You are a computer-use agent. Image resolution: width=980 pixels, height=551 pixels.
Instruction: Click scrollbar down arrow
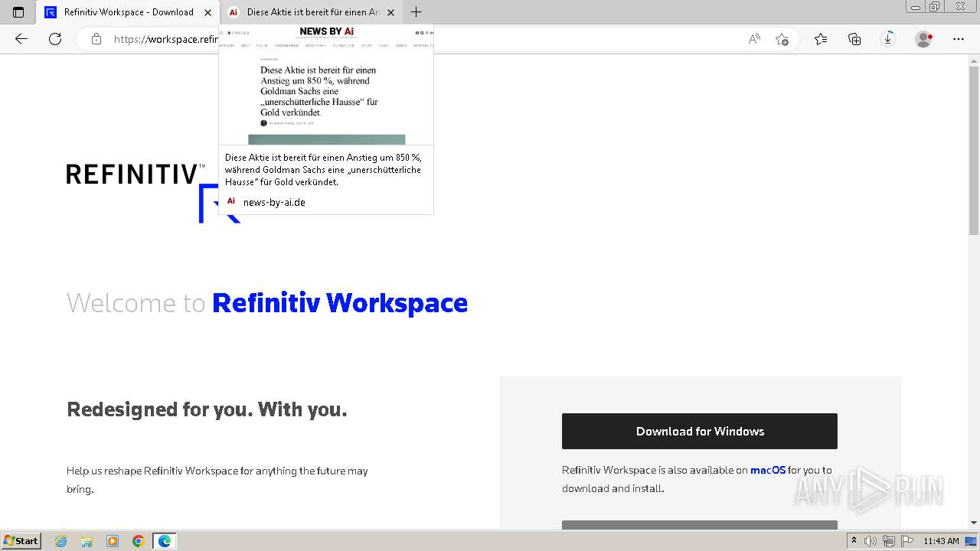click(974, 523)
